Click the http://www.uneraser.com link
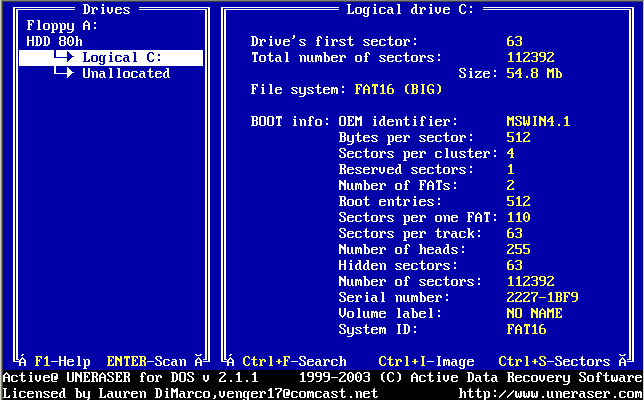Screen dimensions: 644x400 tap(551, 393)
